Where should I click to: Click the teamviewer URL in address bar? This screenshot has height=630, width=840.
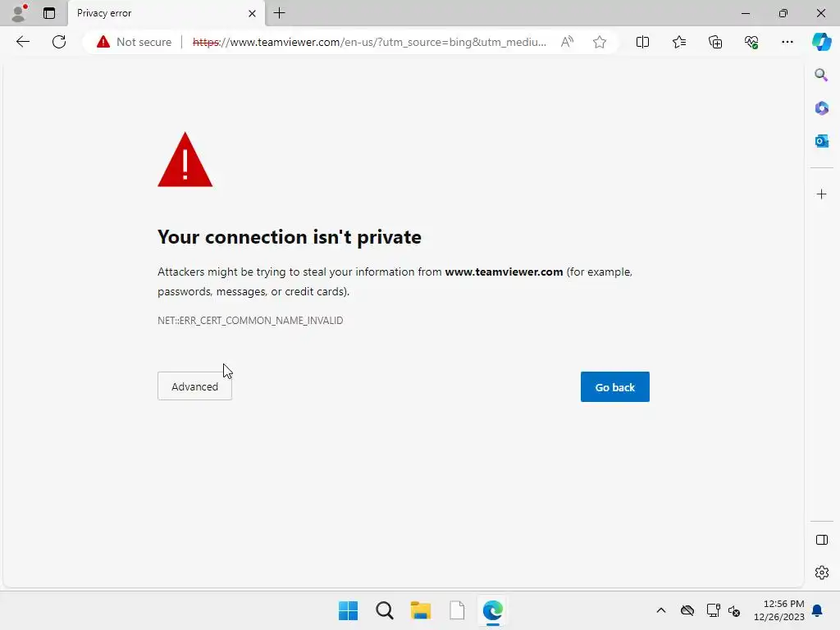coord(369,42)
